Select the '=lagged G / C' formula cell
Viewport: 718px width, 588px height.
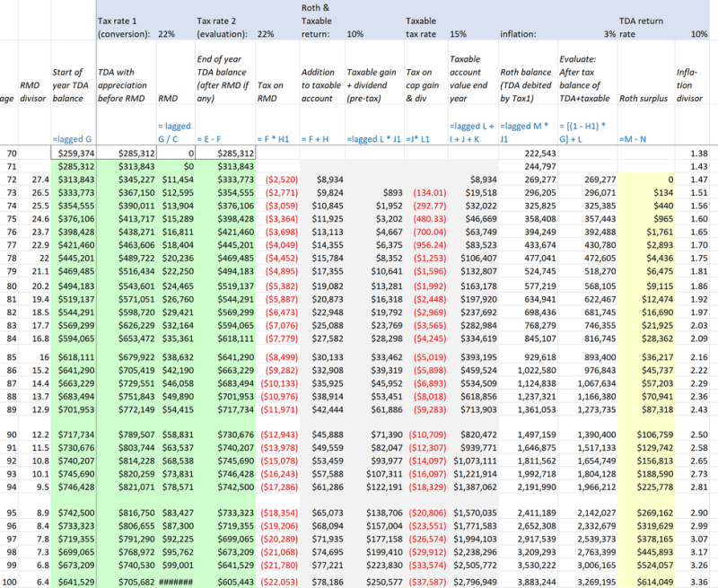tap(174, 132)
